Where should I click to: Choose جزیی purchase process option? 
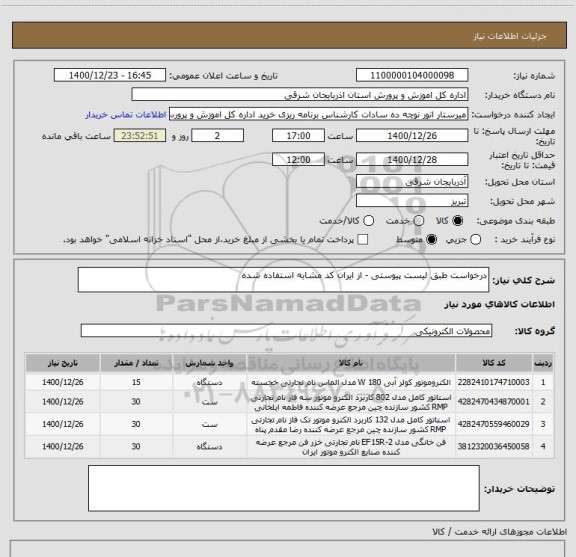[476, 240]
